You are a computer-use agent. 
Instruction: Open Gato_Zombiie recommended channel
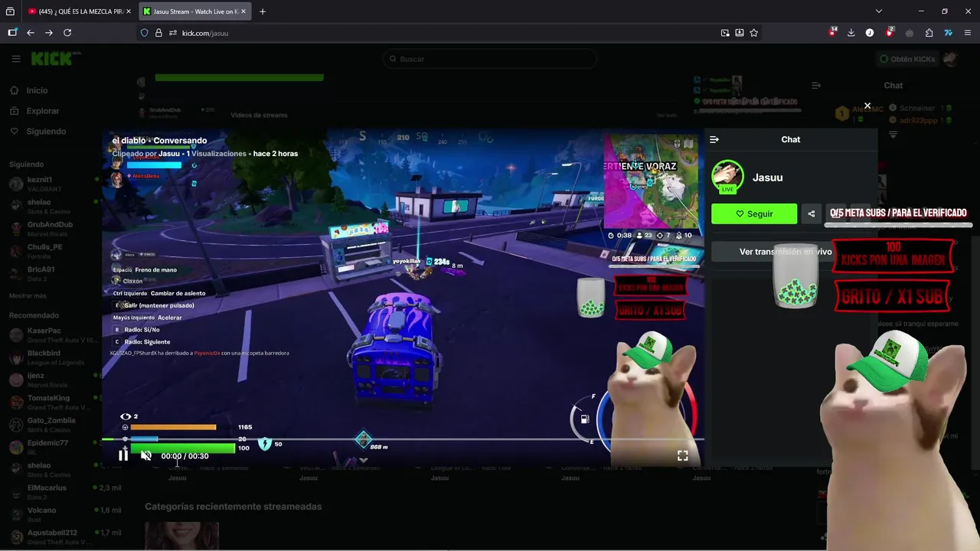51,424
